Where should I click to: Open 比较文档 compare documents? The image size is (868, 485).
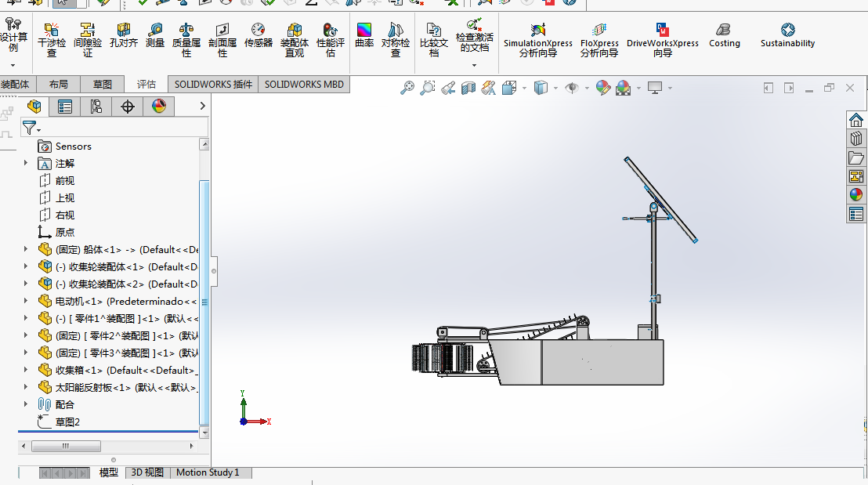pyautogui.click(x=433, y=40)
